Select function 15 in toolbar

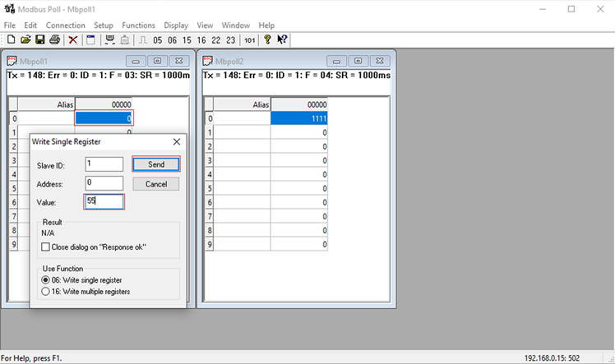coord(187,40)
